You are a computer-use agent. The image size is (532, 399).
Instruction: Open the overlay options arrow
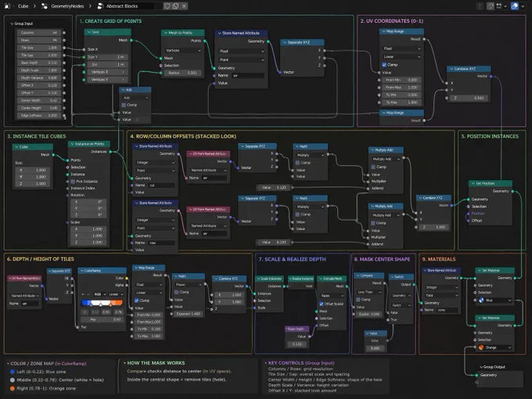(x=523, y=6)
